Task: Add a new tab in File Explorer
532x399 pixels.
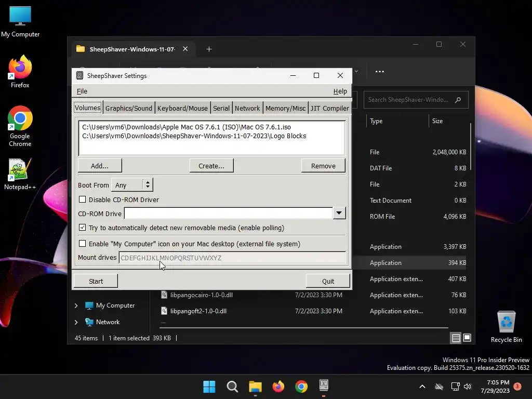Action: pyautogui.click(x=209, y=49)
